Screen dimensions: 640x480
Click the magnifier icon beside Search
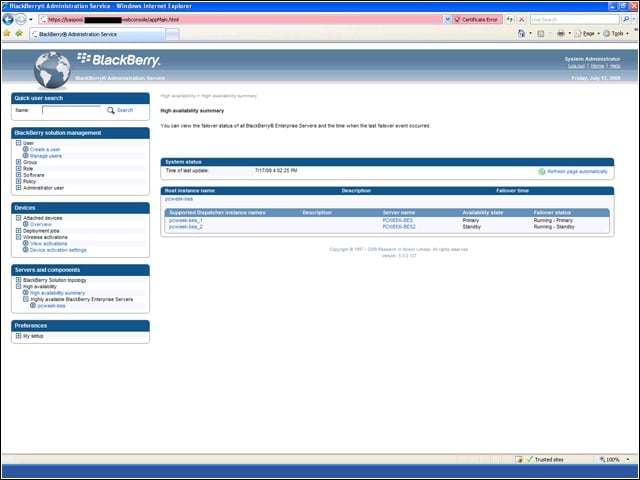(x=111, y=110)
